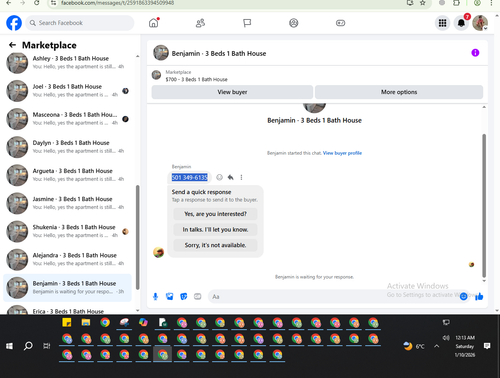Select Benjamin conversation in sidebar list
The image size is (500, 378).
(x=68, y=287)
